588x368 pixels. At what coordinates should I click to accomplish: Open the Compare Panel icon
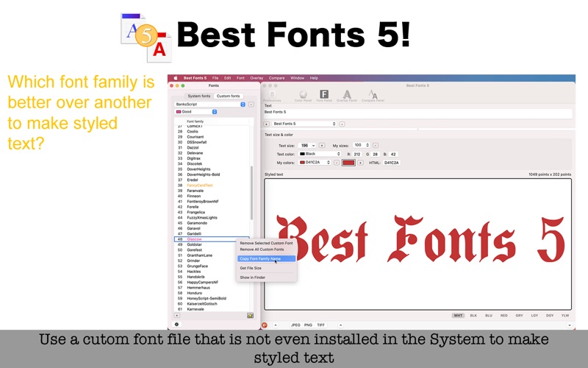click(x=373, y=95)
